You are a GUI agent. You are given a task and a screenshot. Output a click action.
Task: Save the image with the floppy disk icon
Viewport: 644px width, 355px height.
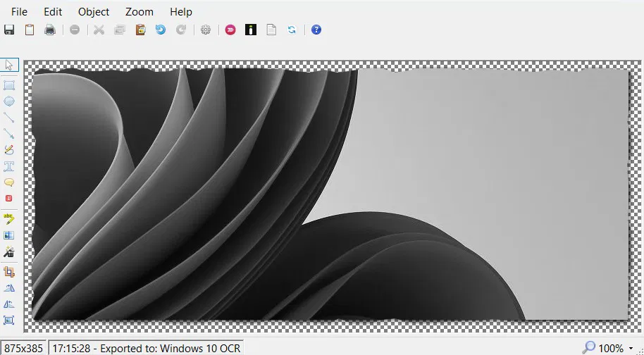(x=9, y=30)
